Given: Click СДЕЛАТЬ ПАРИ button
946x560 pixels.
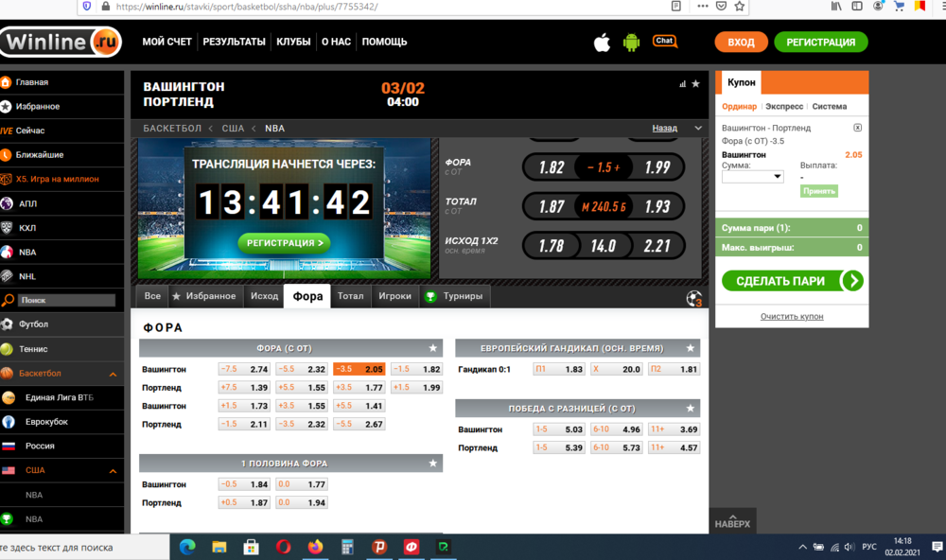Looking at the screenshot, I should coord(792,281).
